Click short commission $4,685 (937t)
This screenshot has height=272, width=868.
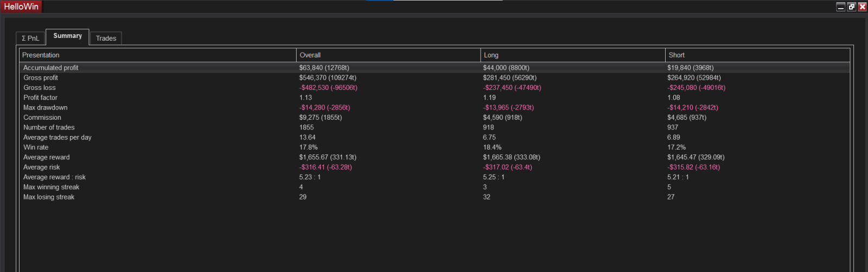687,118
